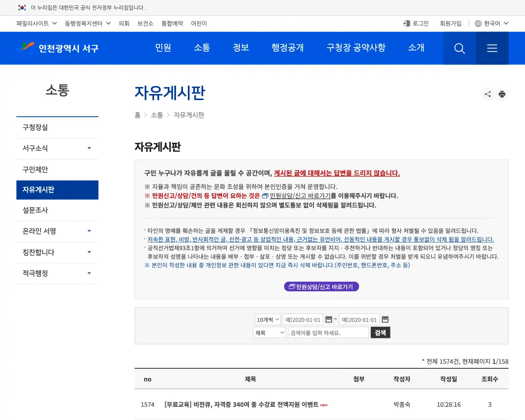Screen dimensions: 525x420
Task: Open the calendar picker for the end date
Action: [385, 319]
